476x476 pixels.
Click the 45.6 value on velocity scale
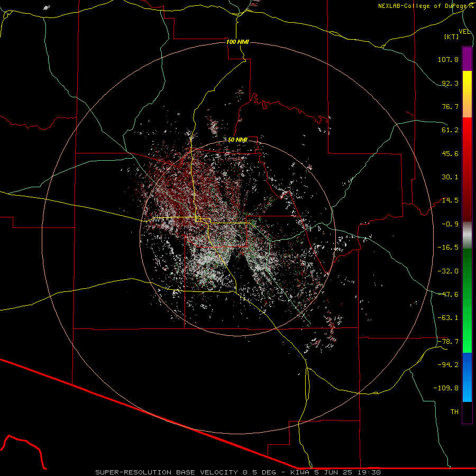(x=450, y=153)
